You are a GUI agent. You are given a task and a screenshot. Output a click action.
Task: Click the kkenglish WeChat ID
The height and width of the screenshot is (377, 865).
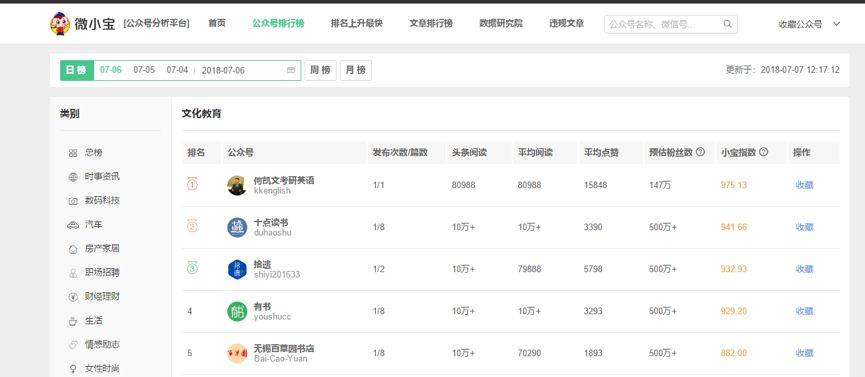[272, 191]
